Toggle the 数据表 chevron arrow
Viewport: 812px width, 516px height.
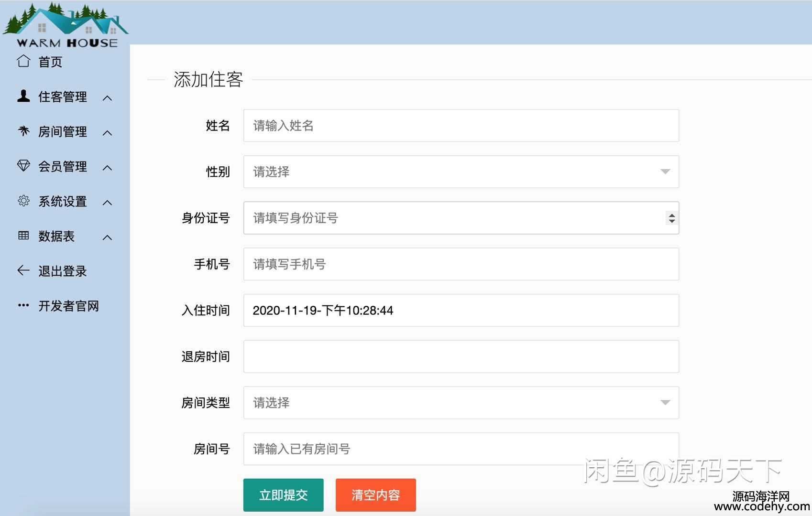click(x=108, y=237)
